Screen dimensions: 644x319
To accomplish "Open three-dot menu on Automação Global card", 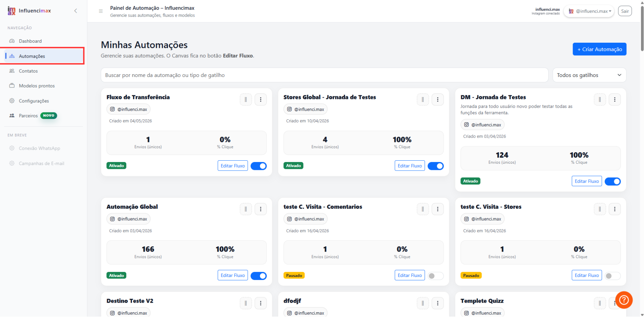I will coord(261,209).
